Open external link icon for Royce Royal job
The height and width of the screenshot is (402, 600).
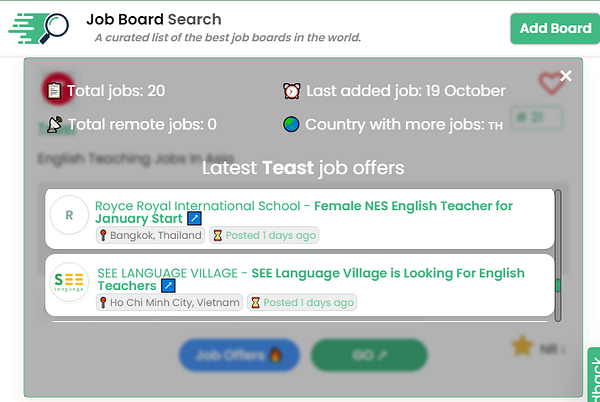click(194, 218)
